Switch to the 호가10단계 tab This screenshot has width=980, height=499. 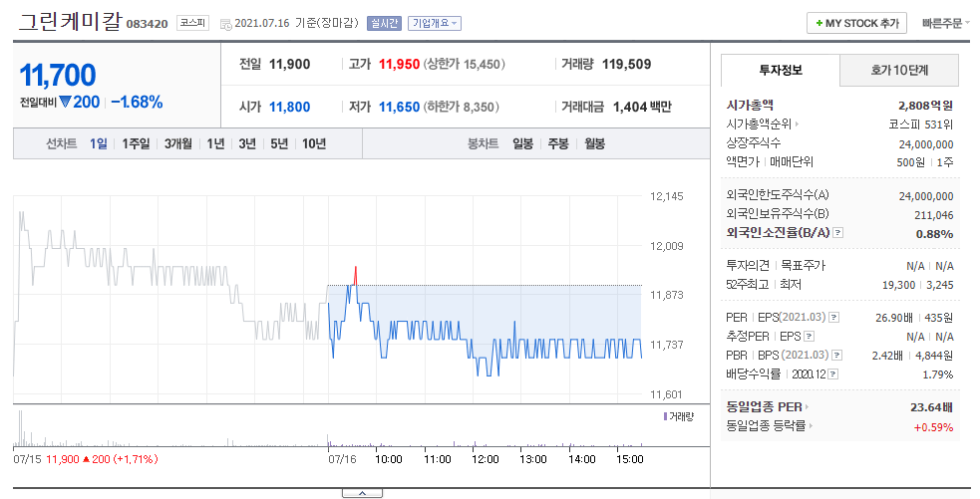(899, 70)
